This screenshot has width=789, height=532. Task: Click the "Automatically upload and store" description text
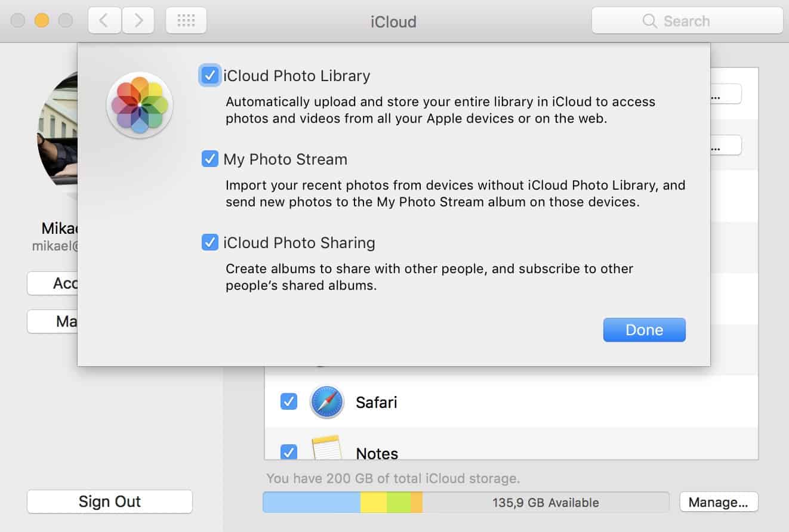click(x=440, y=110)
